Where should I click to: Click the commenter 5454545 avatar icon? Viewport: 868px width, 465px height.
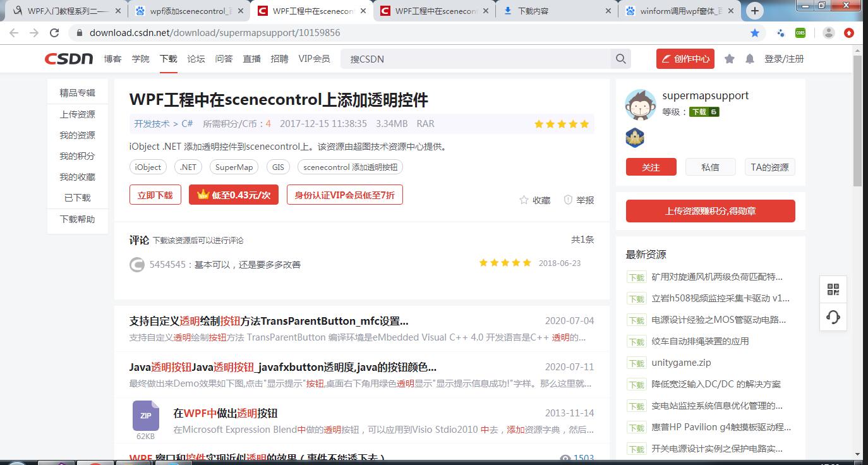pos(137,264)
